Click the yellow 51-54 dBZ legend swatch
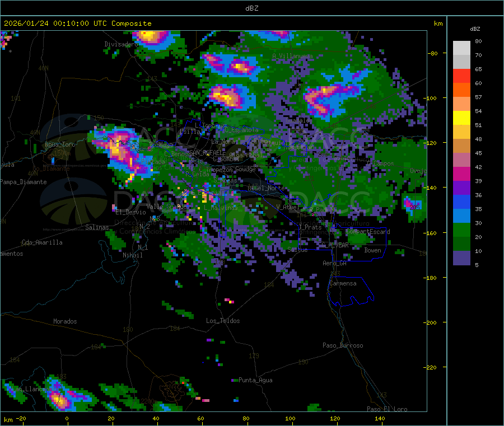 point(461,118)
